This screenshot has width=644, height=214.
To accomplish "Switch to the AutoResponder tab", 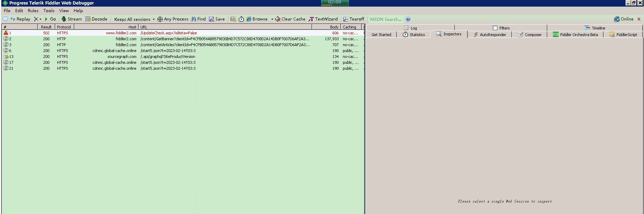I will [489, 35].
